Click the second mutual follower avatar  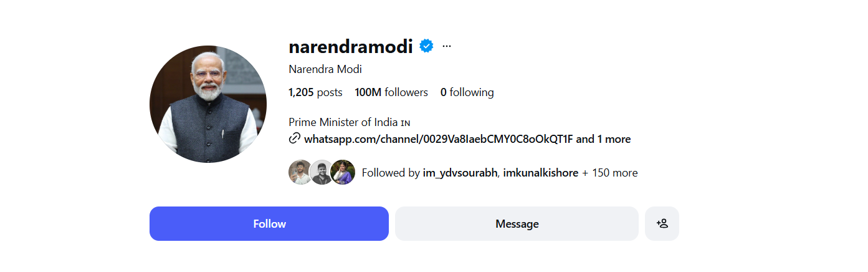(x=322, y=172)
